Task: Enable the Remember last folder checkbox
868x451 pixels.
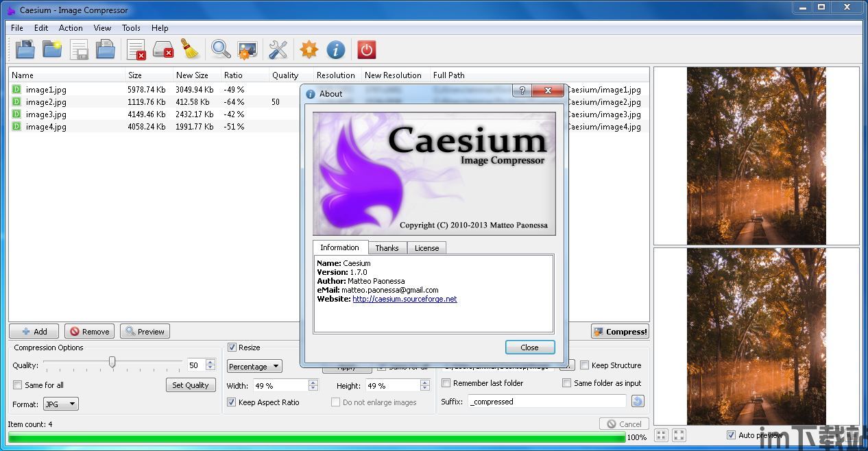Action: (446, 383)
